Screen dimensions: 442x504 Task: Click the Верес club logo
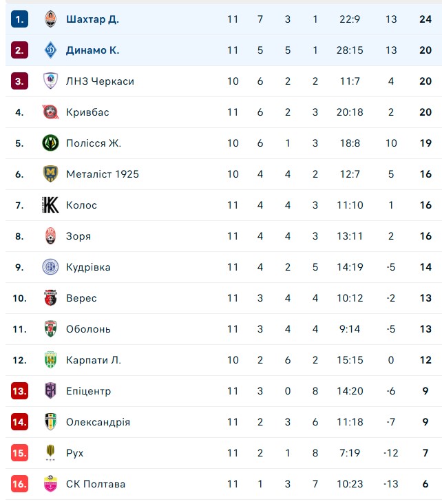tap(51, 298)
